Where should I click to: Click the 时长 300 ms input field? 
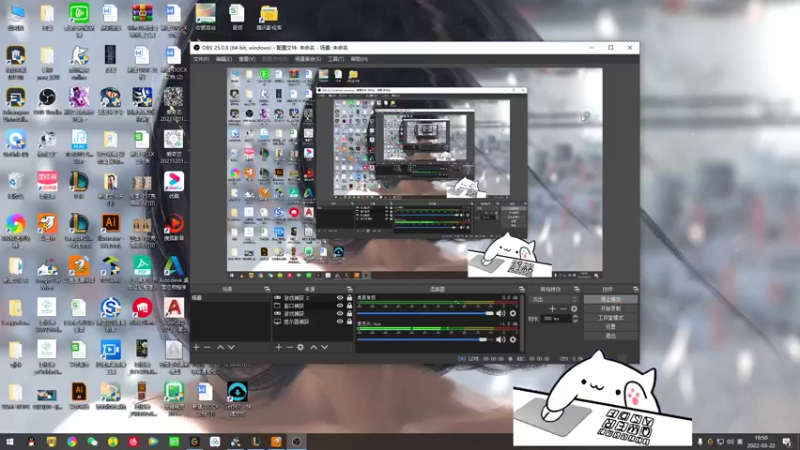[x=556, y=318]
